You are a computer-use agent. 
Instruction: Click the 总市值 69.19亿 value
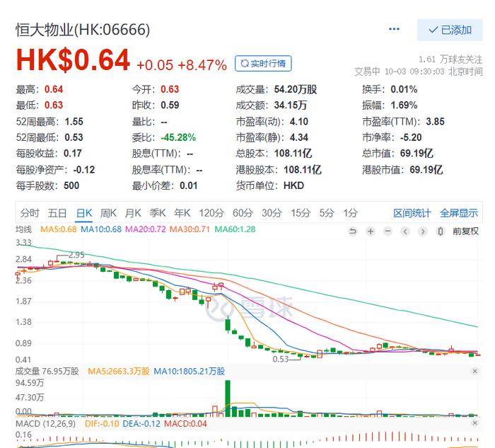pyautogui.click(x=417, y=154)
